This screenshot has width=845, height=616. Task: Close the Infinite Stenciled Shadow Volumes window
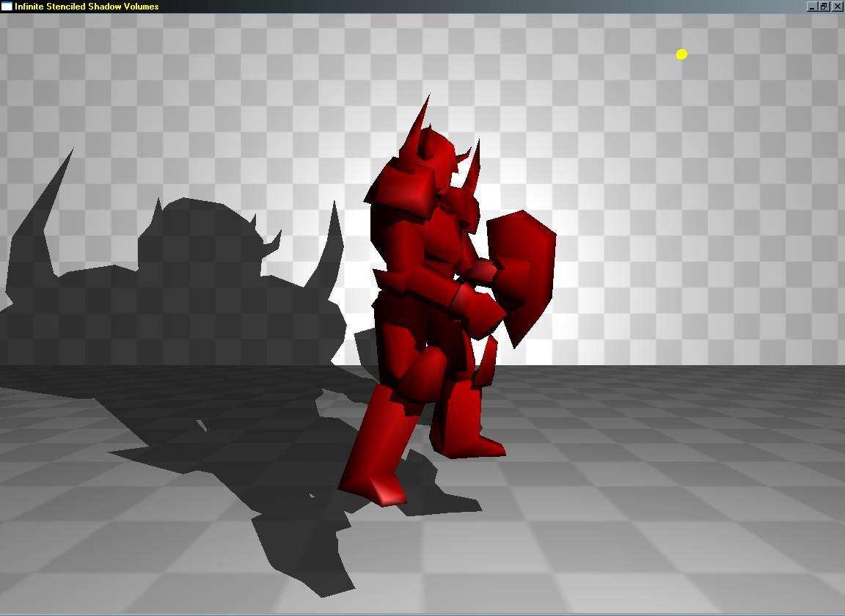pyautogui.click(x=837, y=7)
